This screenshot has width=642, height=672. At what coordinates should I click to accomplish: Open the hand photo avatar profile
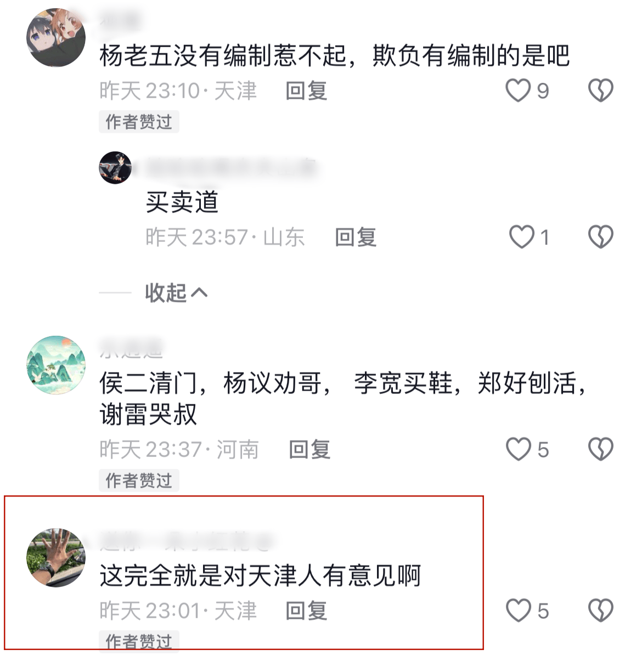[56, 557]
